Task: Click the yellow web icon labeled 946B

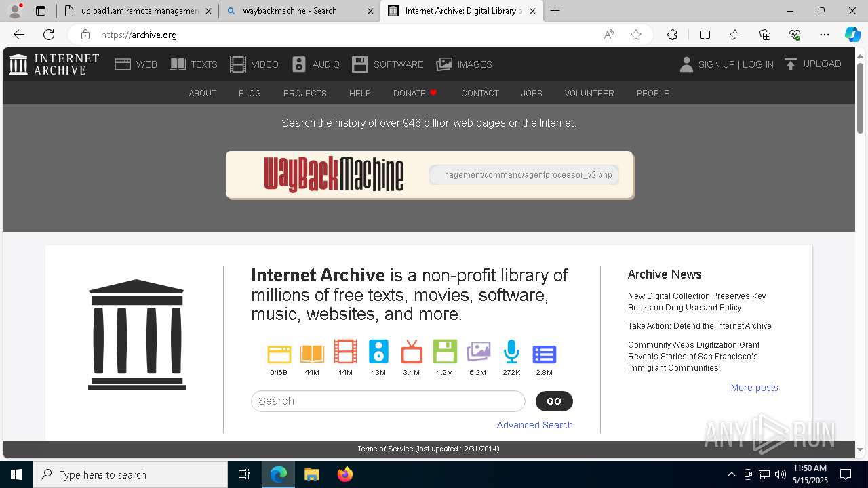Action: pos(279,353)
